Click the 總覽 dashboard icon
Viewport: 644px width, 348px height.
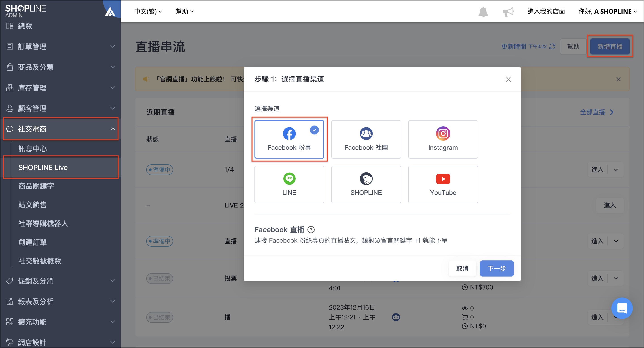click(9, 26)
